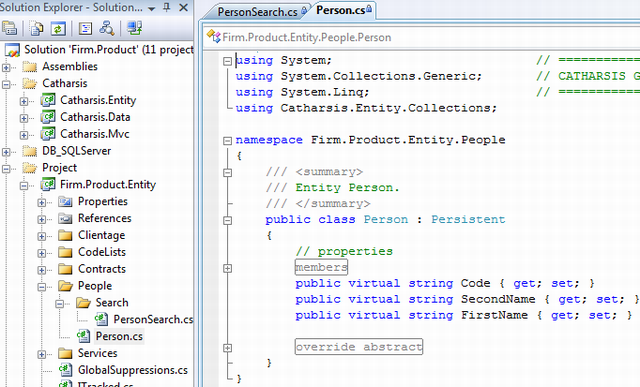Collapse the public class Person block
640x387 pixels.
pos(227,220)
